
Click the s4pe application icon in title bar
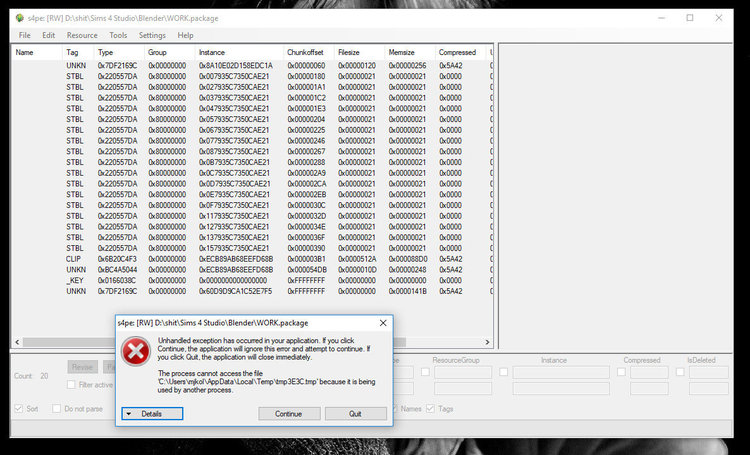tap(20, 18)
